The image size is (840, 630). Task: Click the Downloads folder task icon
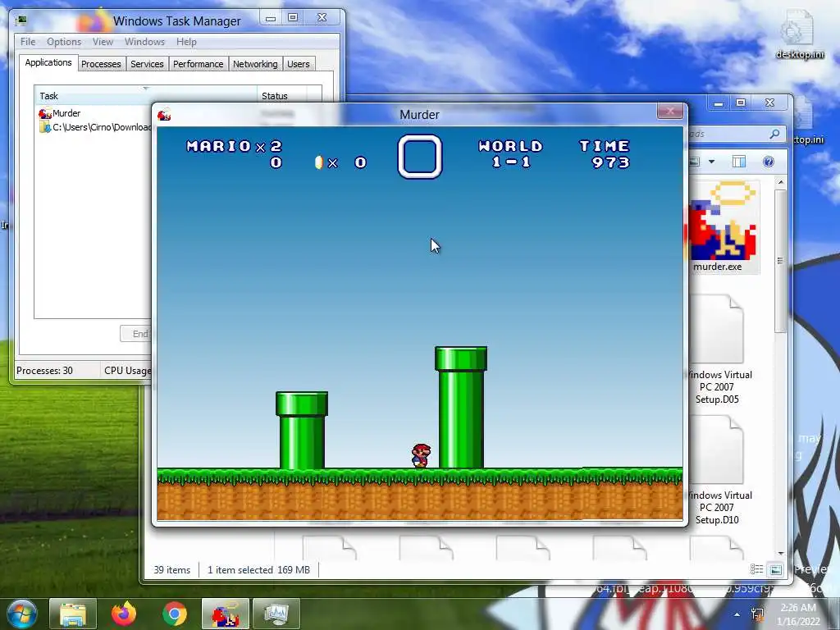(x=44, y=127)
